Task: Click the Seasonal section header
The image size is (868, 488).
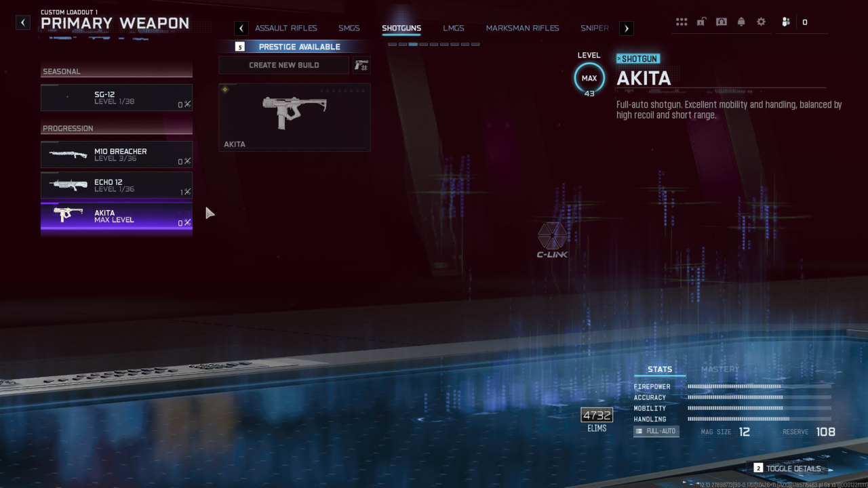Action: [117, 71]
